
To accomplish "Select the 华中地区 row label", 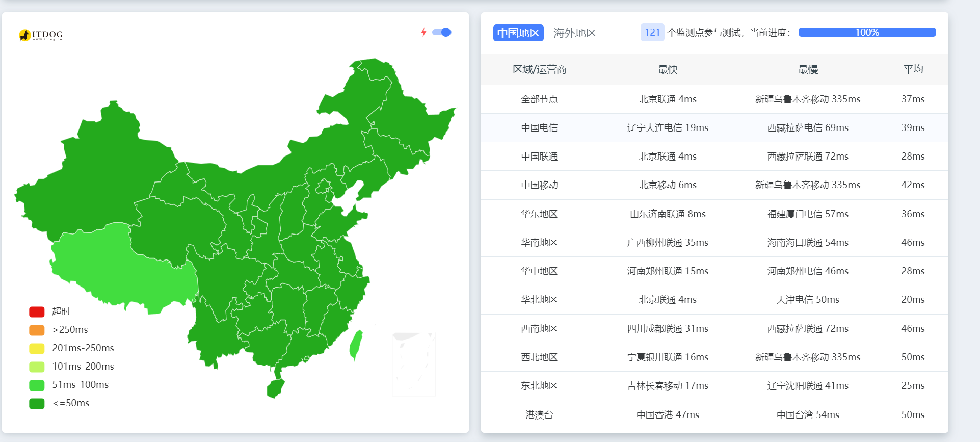I will (x=539, y=271).
